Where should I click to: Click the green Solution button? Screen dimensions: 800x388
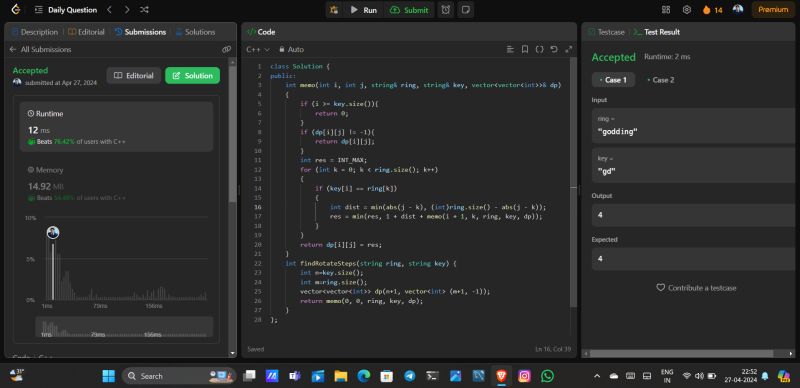pyautogui.click(x=192, y=76)
